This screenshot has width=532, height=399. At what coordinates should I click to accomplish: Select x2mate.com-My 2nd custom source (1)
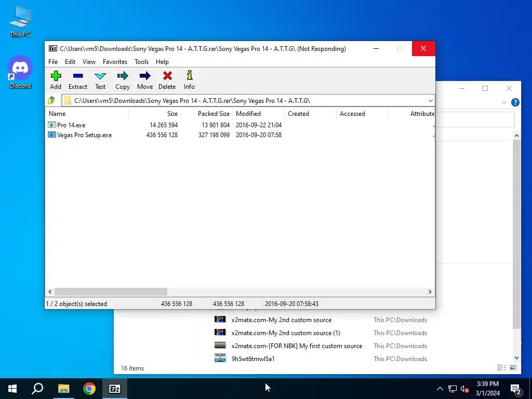coord(286,333)
